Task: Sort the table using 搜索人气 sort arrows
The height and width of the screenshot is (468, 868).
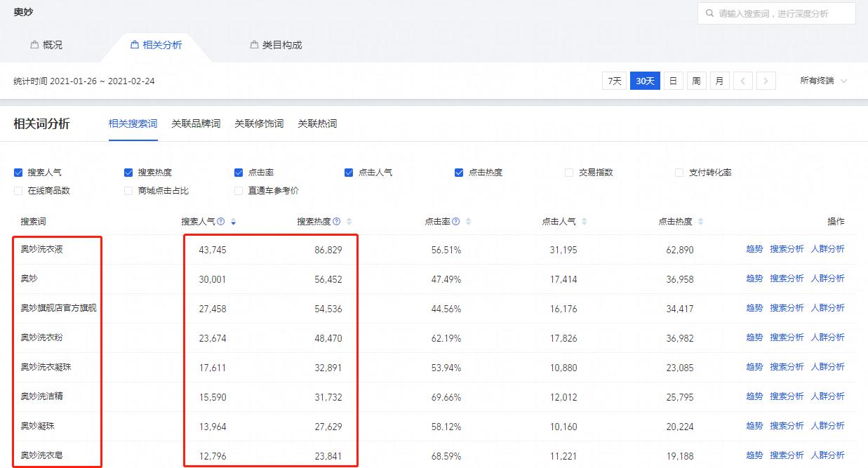Action: (233, 222)
